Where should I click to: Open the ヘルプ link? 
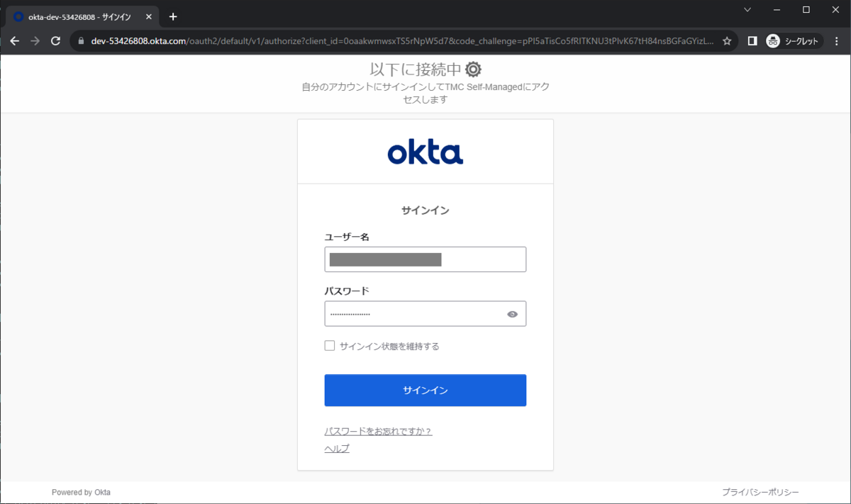pyautogui.click(x=337, y=449)
